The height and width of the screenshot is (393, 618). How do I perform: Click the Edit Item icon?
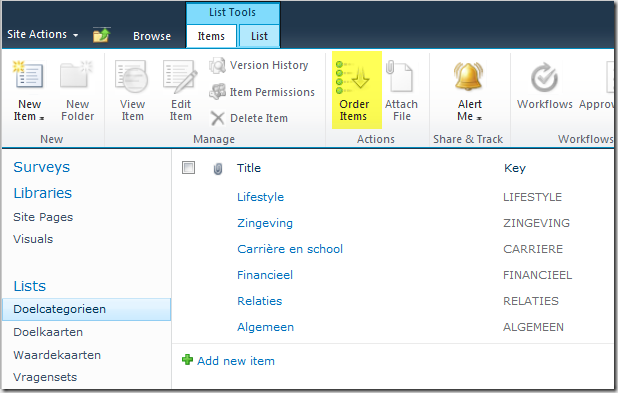[x=180, y=76]
